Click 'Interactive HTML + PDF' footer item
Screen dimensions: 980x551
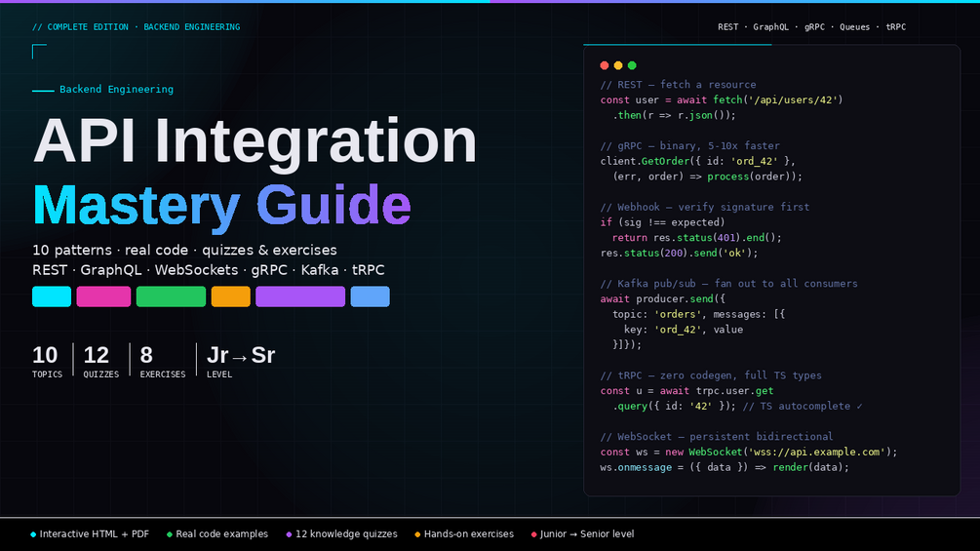(x=90, y=534)
